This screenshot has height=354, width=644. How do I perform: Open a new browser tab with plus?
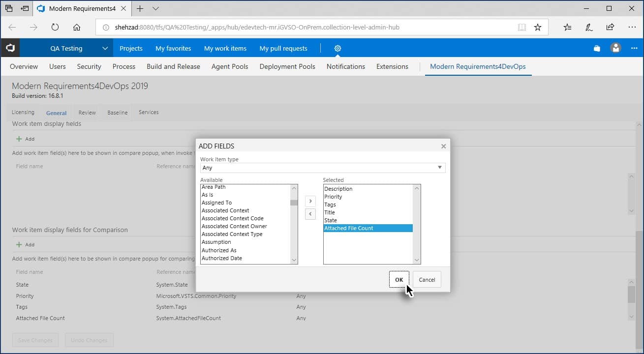click(x=140, y=8)
